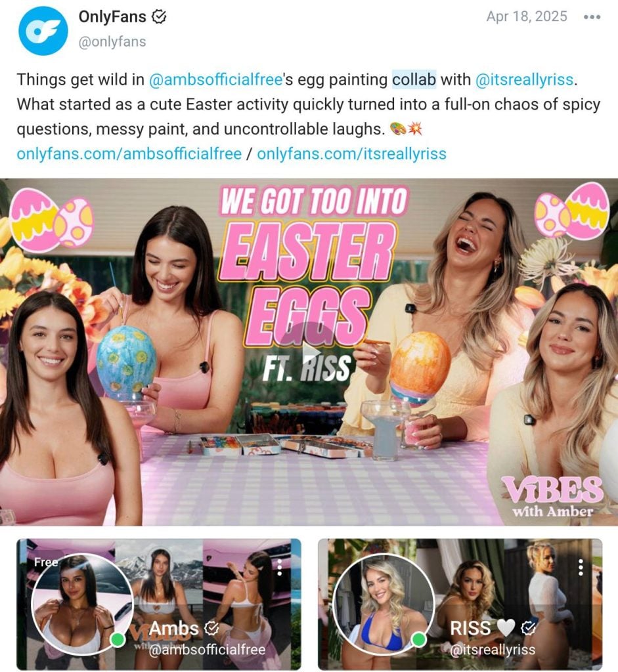618x672 pixels.
Task: Click the green online dot on Ambs avatar
Action: click(x=118, y=639)
